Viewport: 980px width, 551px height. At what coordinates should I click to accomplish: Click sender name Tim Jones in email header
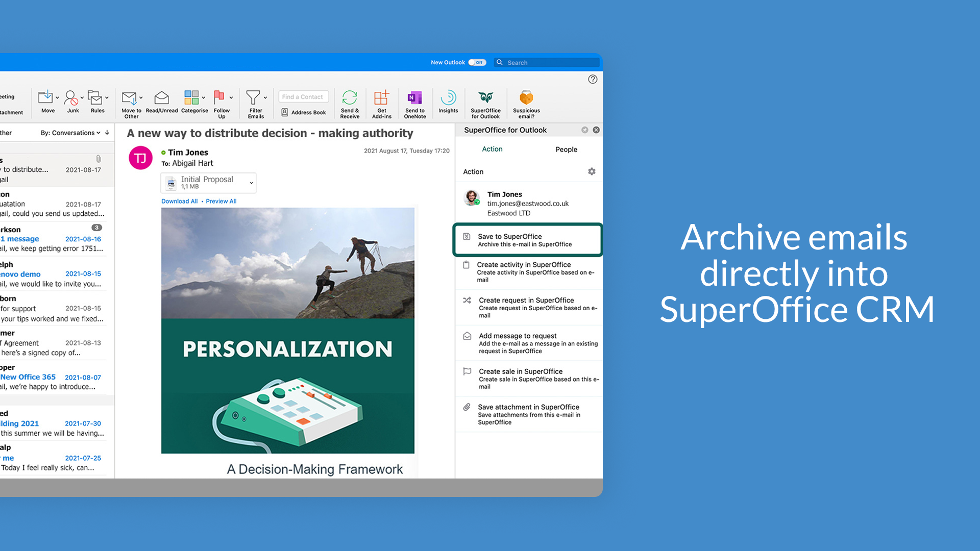188,153
